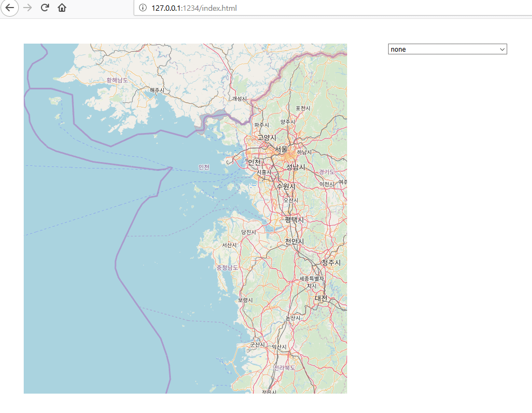
Task: Click the browser back arrow button
Action: (x=10, y=8)
